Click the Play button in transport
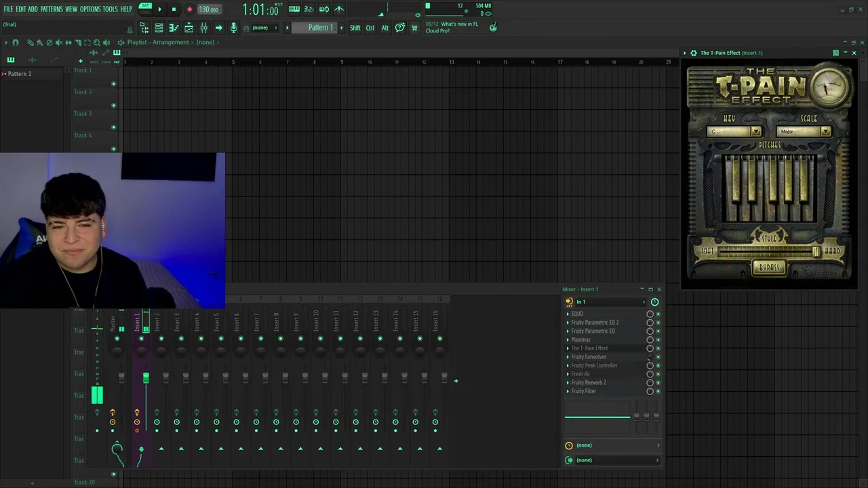Screen dimensions: 868x488 (160, 9)
